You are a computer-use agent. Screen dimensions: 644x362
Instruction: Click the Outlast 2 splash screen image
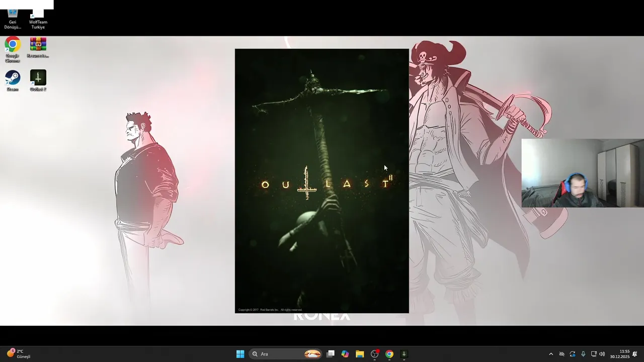pyautogui.click(x=322, y=181)
